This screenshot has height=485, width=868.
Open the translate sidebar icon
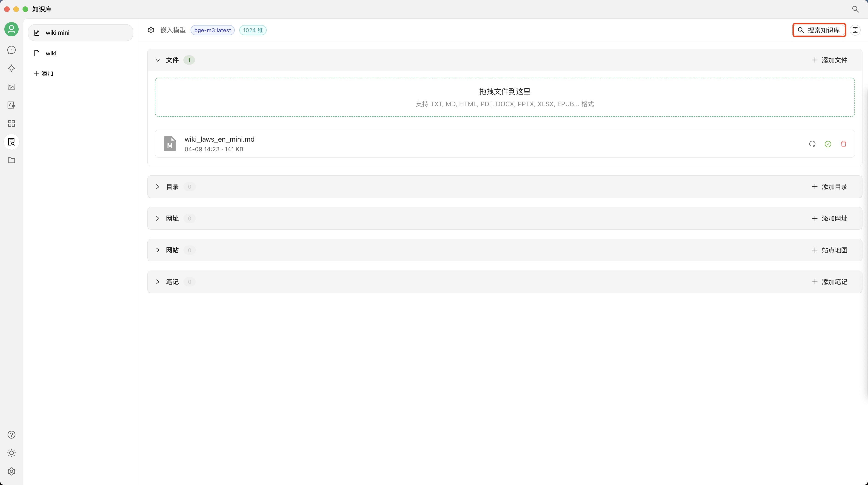point(11,105)
